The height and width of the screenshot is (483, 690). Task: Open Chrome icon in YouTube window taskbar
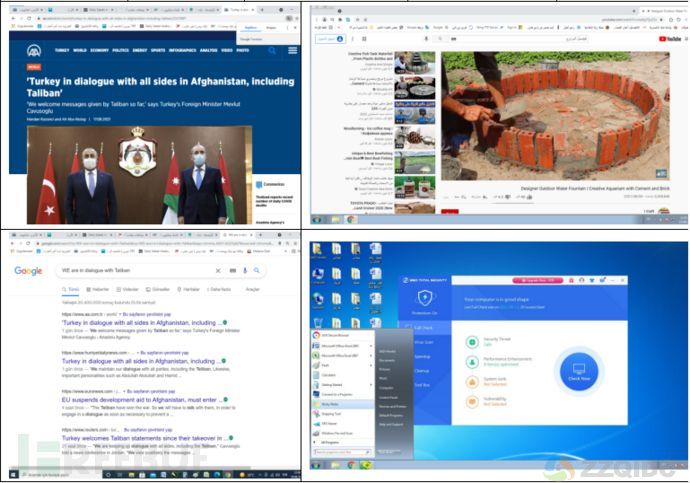coord(351,219)
